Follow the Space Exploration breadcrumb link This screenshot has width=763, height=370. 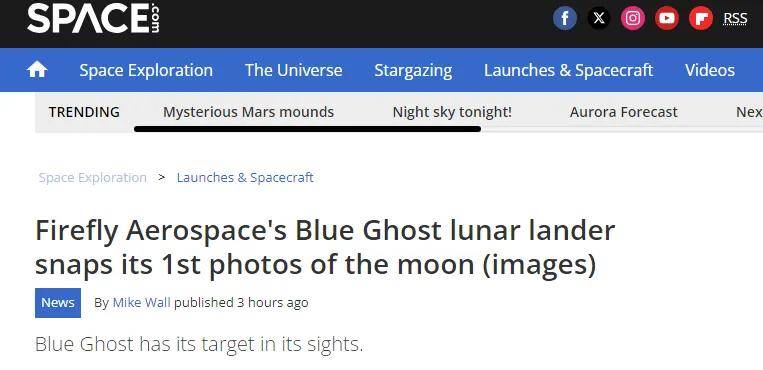pyautogui.click(x=92, y=177)
